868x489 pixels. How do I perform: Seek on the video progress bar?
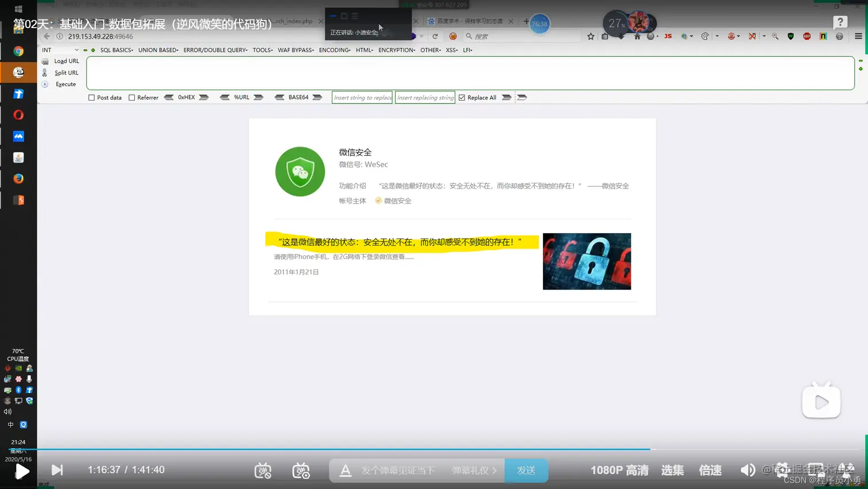click(434, 449)
